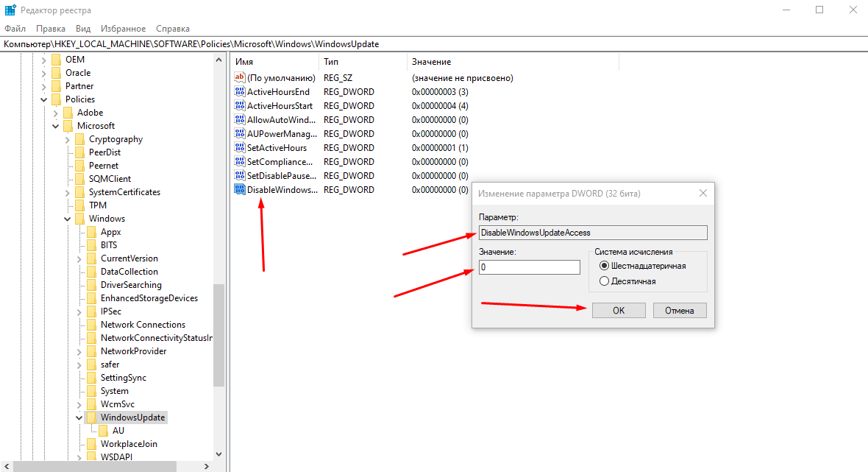Click the string icon of the default value

click(x=239, y=78)
